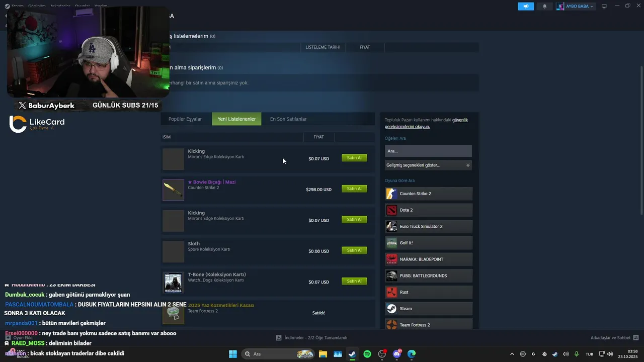Click the Big Picture mode monitor icon
This screenshot has width=644, height=362.
[x=604, y=6]
